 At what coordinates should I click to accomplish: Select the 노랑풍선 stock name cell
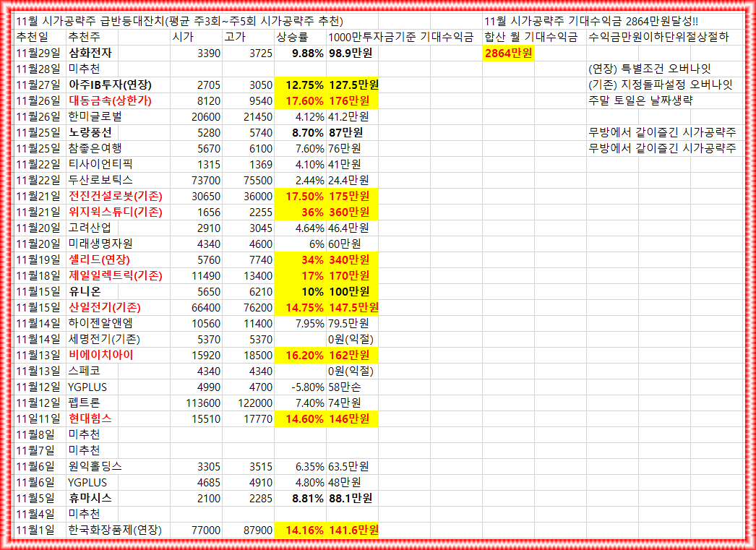pos(92,132)
